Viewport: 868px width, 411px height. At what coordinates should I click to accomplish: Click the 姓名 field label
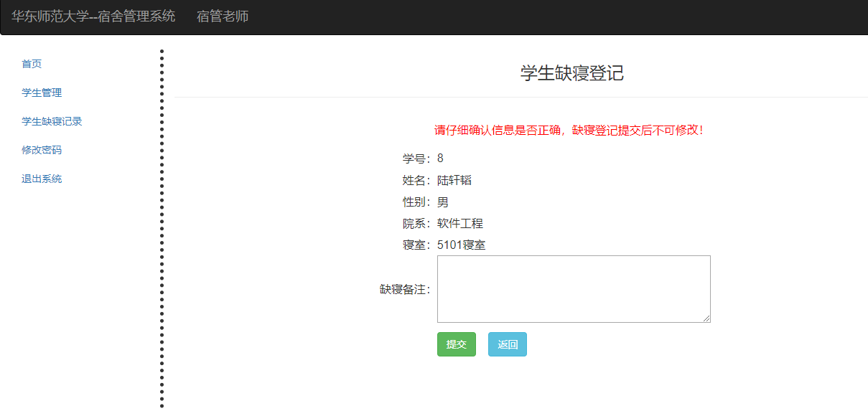pyautogui.click(x=417, y=180)
